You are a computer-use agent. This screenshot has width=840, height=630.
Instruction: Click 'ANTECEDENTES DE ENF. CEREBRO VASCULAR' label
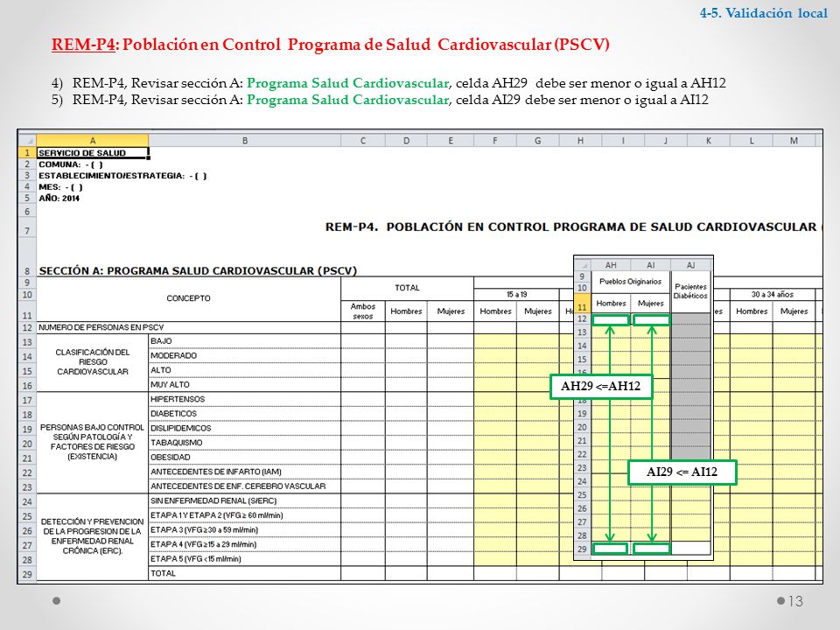(x=245, y=486)
